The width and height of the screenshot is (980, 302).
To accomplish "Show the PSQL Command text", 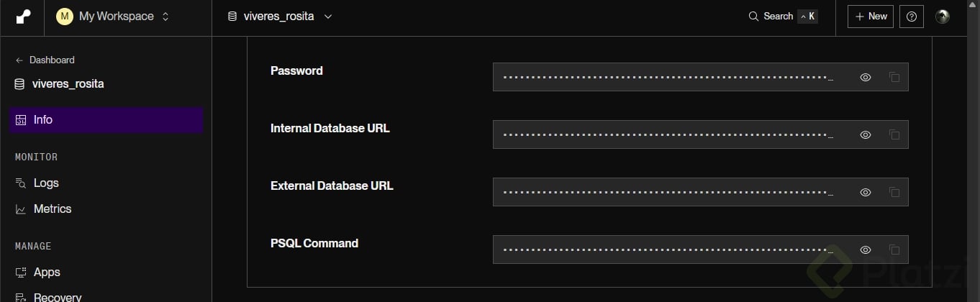I will click(x=866, y=250).
